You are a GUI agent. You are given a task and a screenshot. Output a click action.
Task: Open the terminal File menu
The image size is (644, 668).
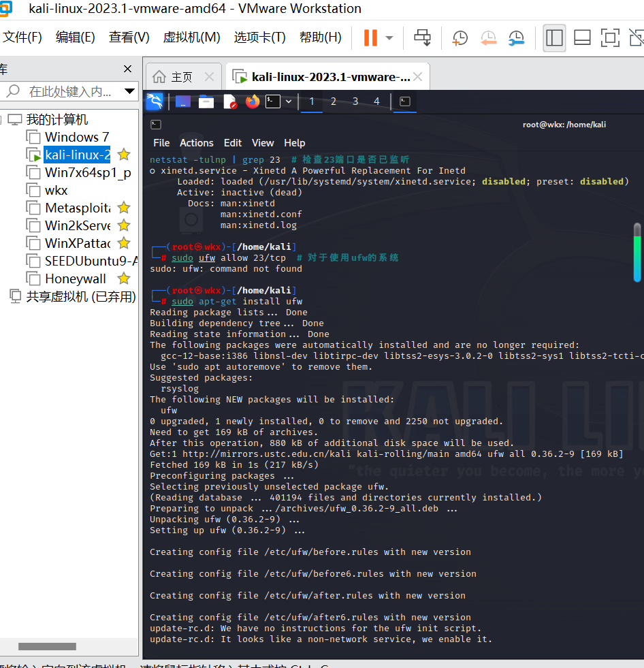tap(161, 143)
